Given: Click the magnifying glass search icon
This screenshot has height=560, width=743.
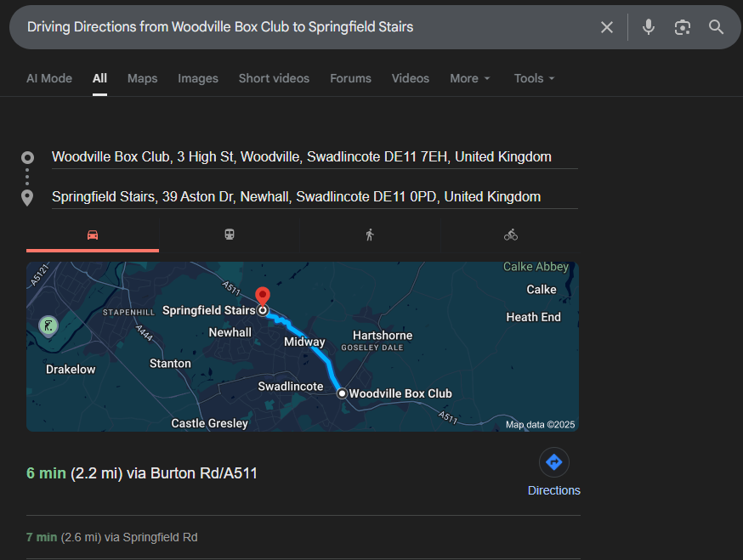Looking at the screenshot, I should pos(717,27).
